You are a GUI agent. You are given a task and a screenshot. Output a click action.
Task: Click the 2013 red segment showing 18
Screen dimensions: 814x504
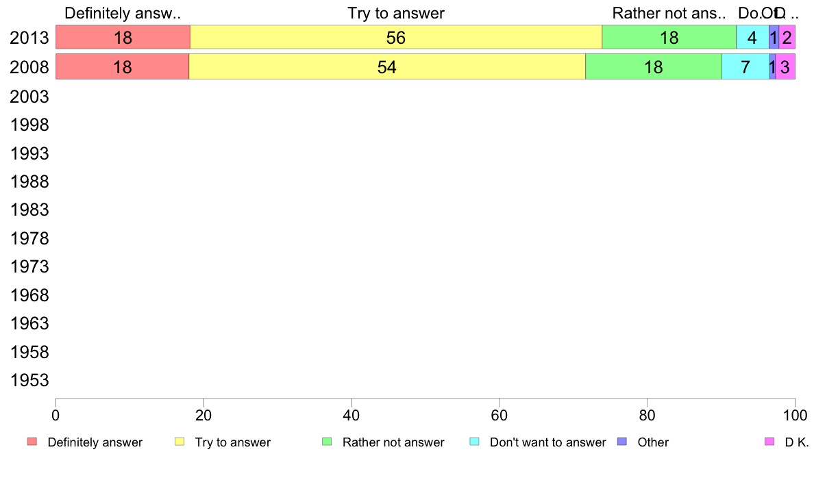(123, 38)
